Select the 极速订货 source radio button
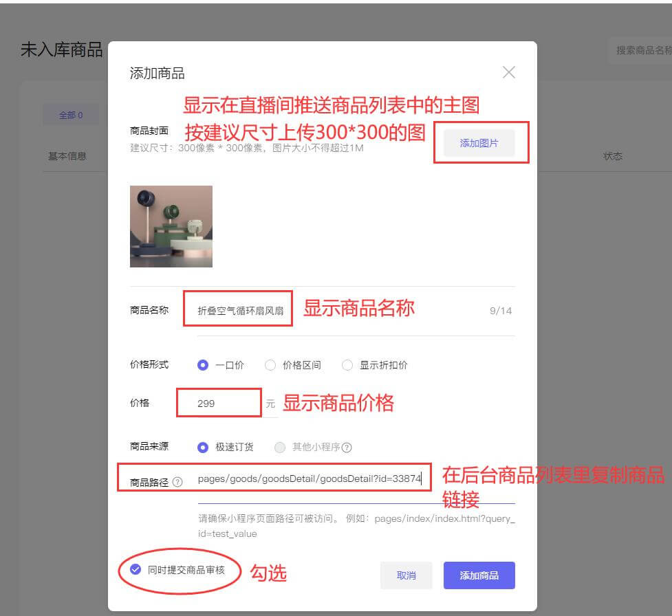The image size is (672, 616). click(203, 448)
